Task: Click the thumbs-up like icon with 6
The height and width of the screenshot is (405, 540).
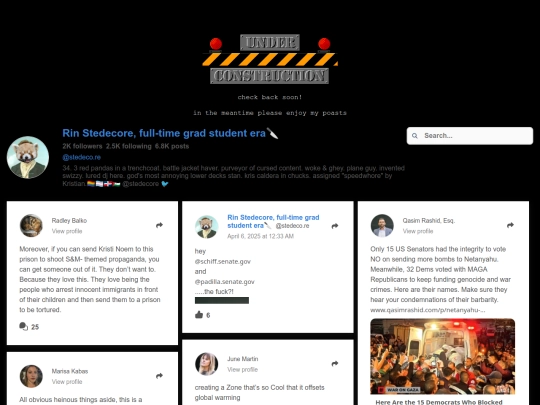Action: [199, 314]
